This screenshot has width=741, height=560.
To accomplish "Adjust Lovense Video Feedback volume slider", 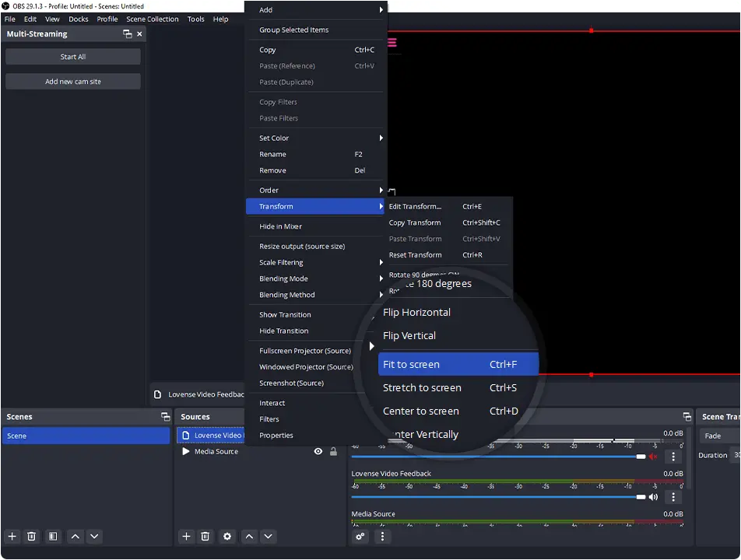I will [x=498, y=497].
